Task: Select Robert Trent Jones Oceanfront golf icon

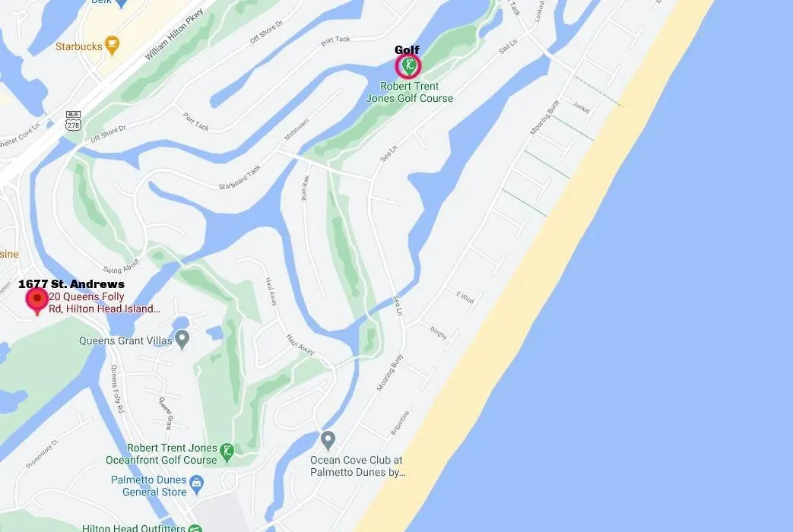Action: click(227, 453)
